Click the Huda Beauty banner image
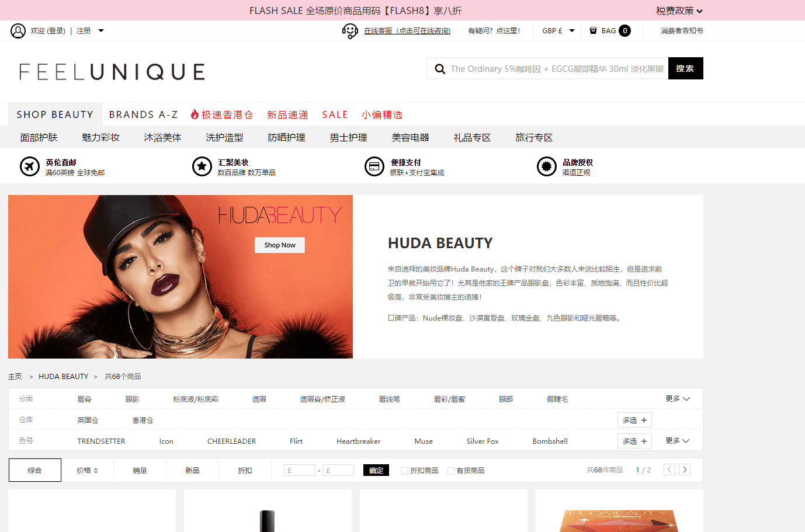 pyautogui.click(x=181, y=277)
